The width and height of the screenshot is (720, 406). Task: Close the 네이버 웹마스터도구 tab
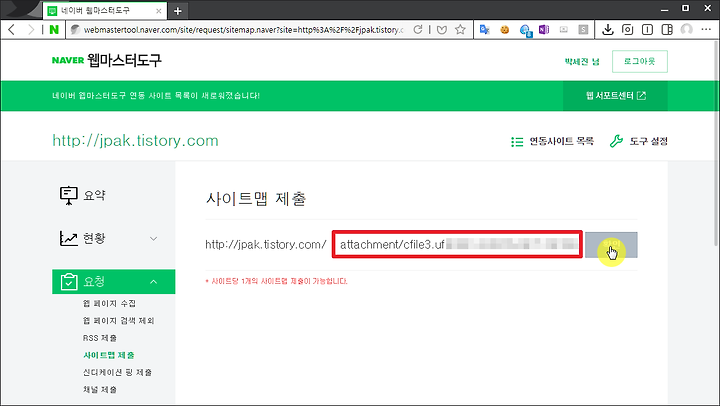click(158, 11)
